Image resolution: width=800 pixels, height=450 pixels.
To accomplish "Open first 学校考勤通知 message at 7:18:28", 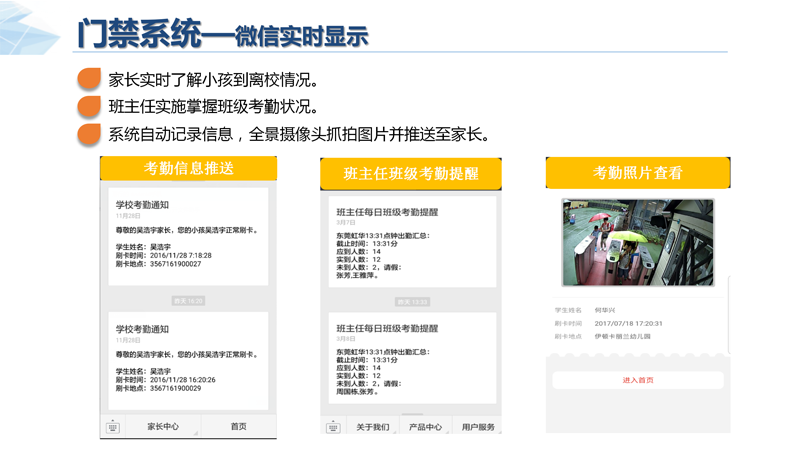I will point(188,236).
